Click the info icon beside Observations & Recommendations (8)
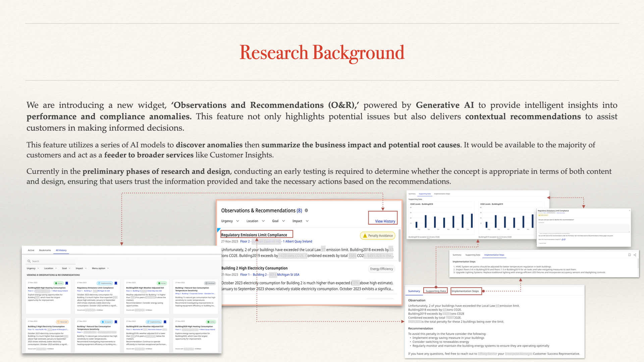This screenshot has width=644, height=362. tap(306, 210)
